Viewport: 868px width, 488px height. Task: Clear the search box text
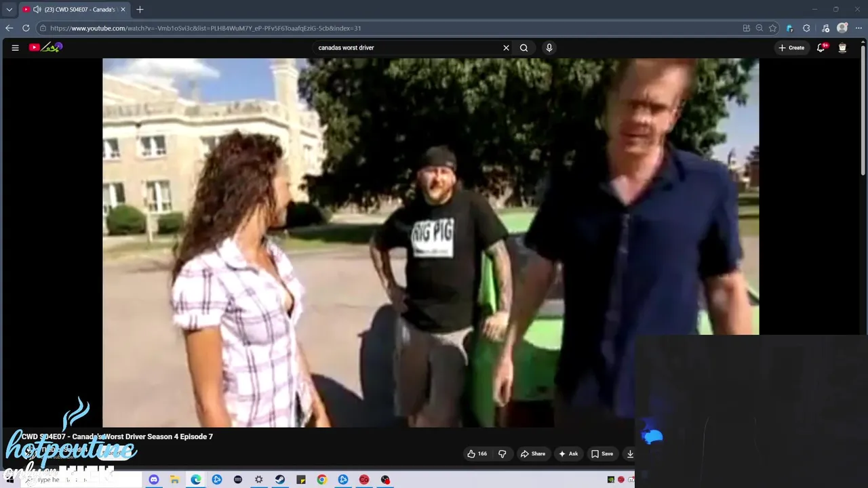pos(506,47)
